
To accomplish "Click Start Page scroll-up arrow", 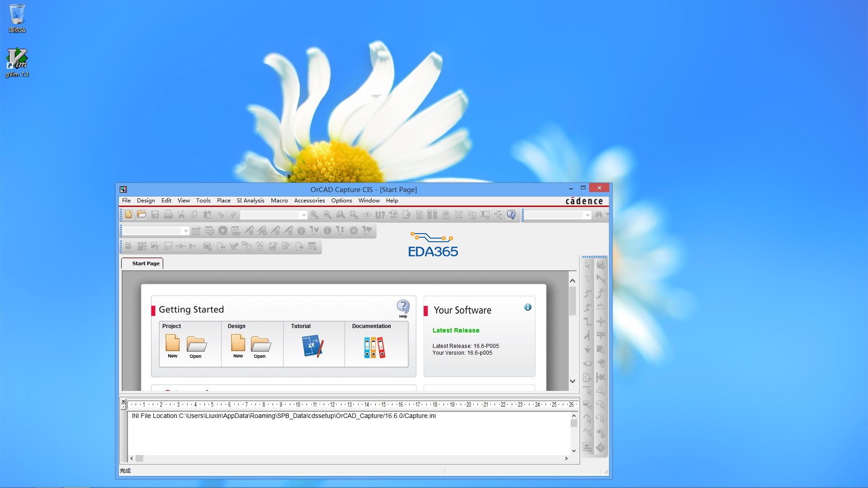I will 572,281.
